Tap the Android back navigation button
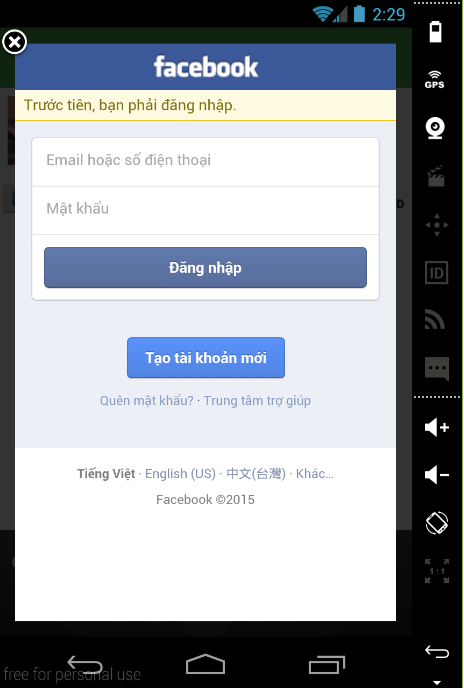The height and width of the screenshot is (691, 464). 85,664
